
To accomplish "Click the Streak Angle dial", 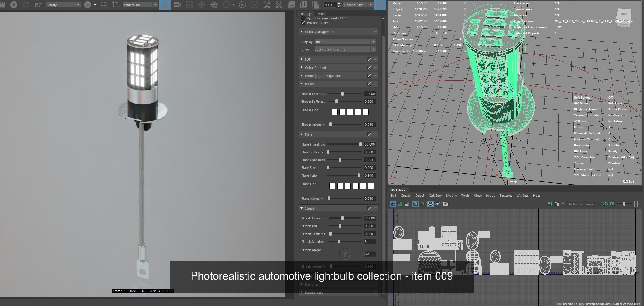I will [x=345, y=254].
